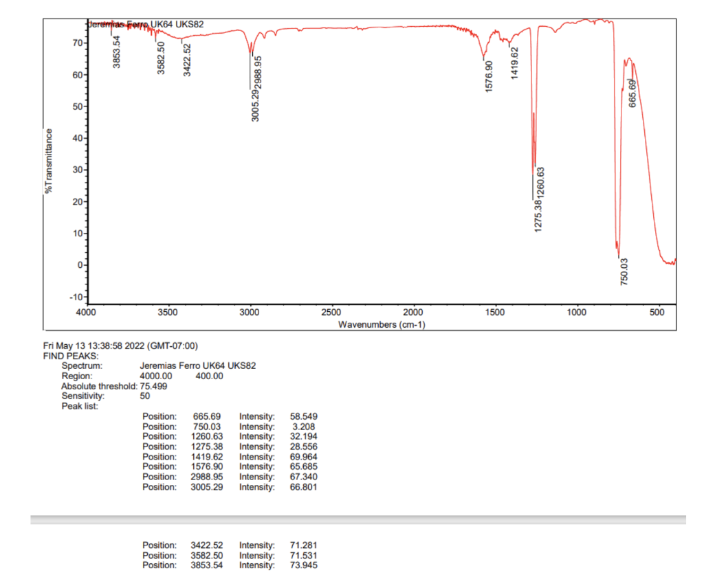Select intensity value 3.208
704x588 pixels.
pos(304,427)
